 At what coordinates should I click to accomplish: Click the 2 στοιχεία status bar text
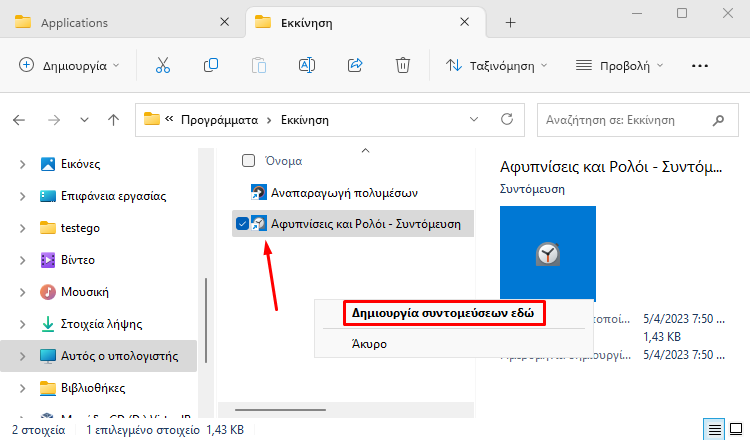(38, 429)
